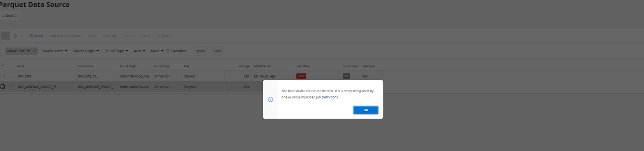Click the DIM_SITE_OL source name cell

pos(87,76)
